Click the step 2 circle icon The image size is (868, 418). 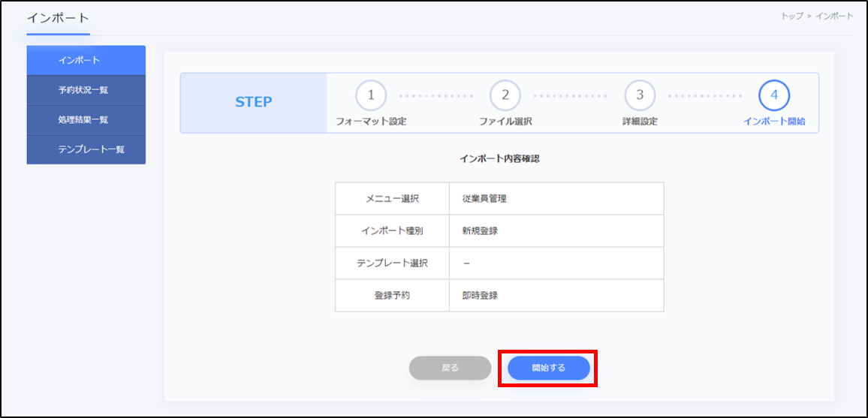pyautogui.click(x=505, y=95)
